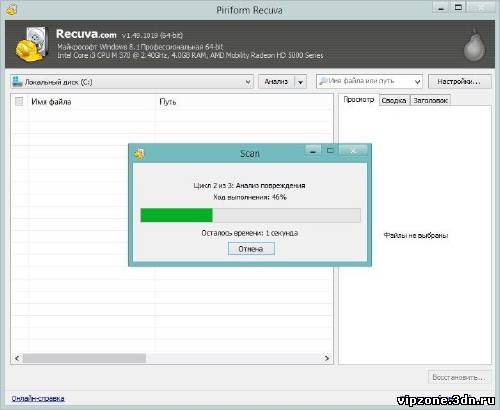
Task: Switch to the Заголовок tab
Action: pyautogui.click(x=430, y=100)
